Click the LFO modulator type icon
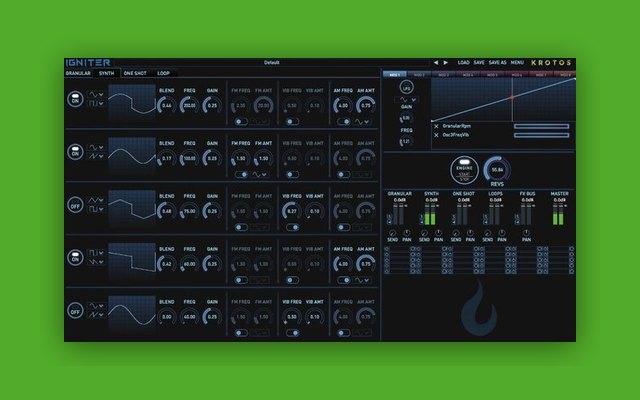The width and height of the screenshot is (640, 400). pyautogui.click(x=406, y=87)
